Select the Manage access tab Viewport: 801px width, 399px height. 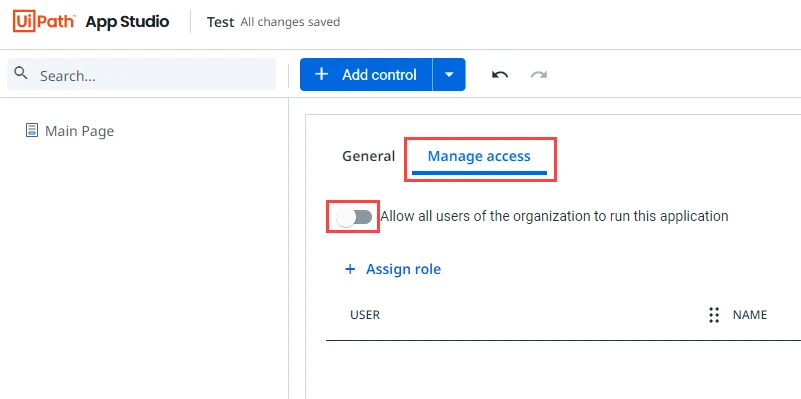(x=479, y=156)
